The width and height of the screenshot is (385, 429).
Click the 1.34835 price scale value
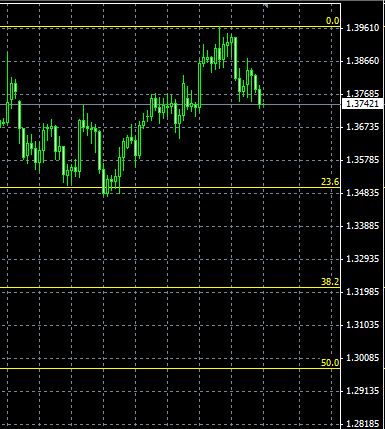pos(363,193)
